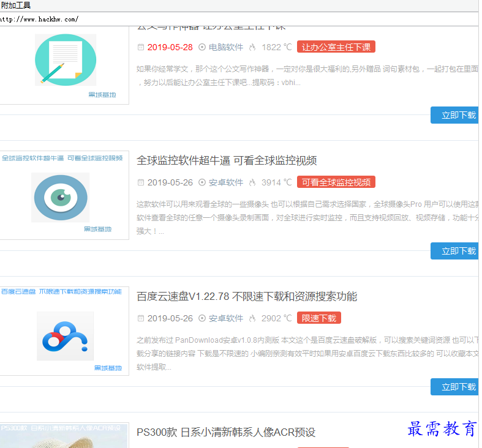482x448 pixels.
Task: Open title 百度云速盘V1.22.78 不限速下载和资源搜索功能
Action: 247,296
